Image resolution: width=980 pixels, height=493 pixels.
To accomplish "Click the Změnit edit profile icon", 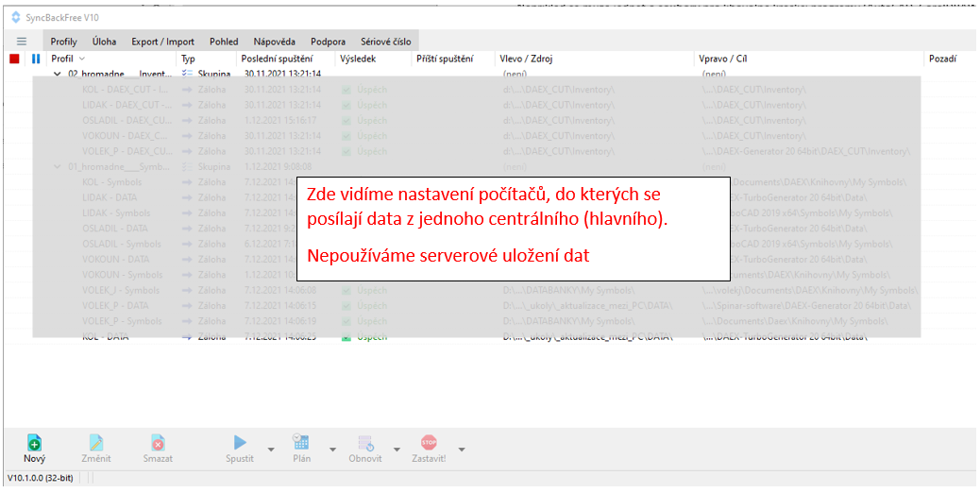I will 95,442.
